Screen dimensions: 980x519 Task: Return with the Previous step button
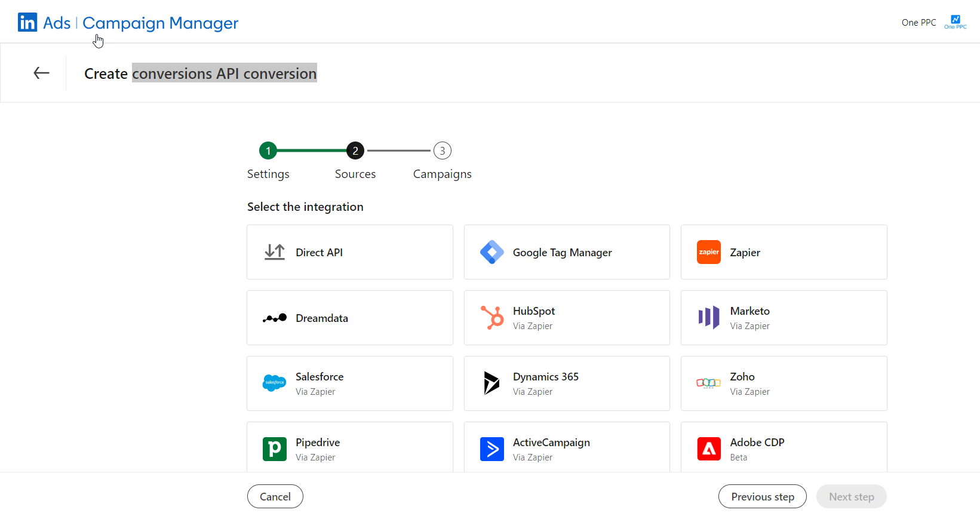pyautogui.click(x=763, y=496)
